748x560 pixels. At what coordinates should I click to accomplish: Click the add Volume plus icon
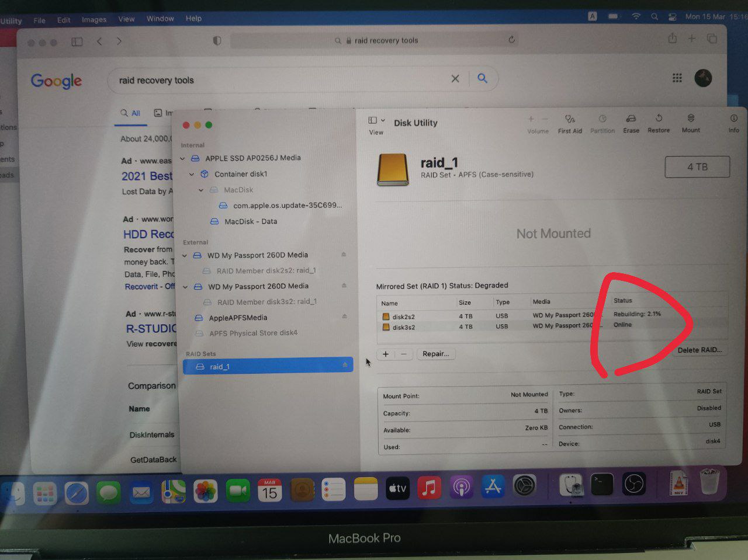point(531,119)
